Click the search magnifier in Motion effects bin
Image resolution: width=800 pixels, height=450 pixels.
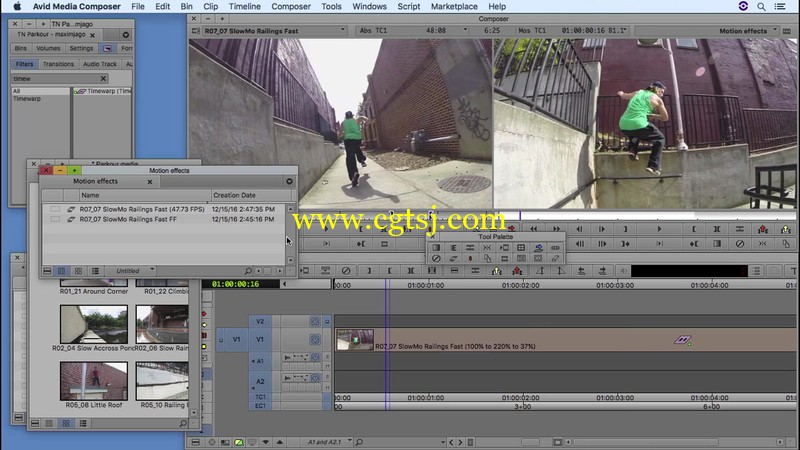(248, 271)
